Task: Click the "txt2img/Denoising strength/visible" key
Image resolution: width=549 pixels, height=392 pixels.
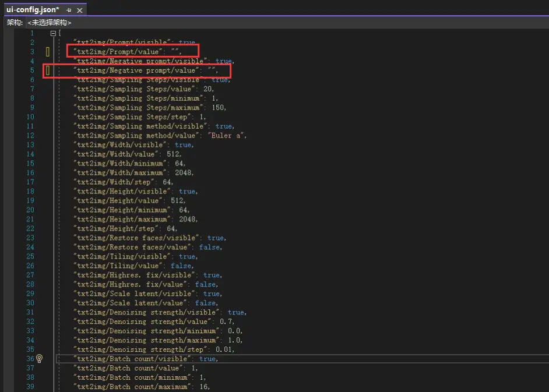Action: tap(146, 312)
